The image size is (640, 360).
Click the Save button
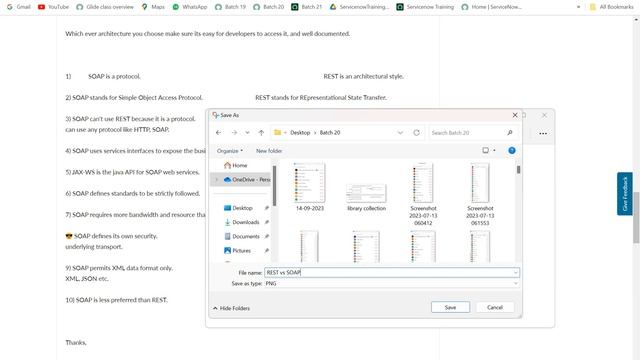point(450,307)
